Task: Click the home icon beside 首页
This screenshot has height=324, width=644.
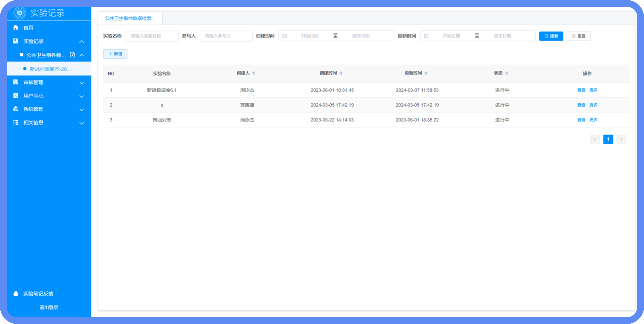Action: [x=16, y=28]
